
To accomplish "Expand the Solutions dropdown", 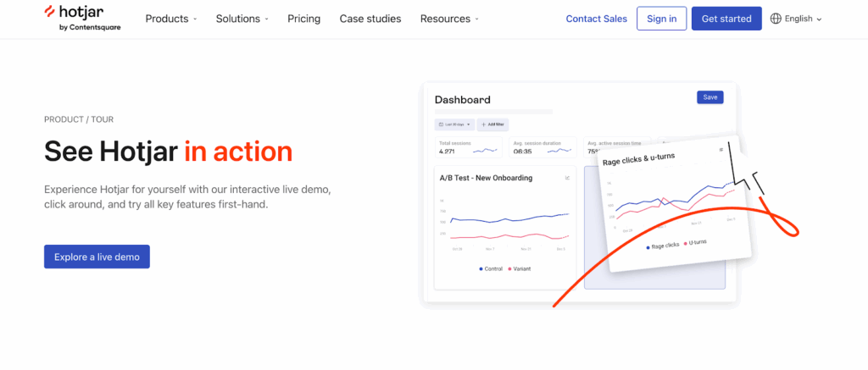I will [x=242, y=19].
